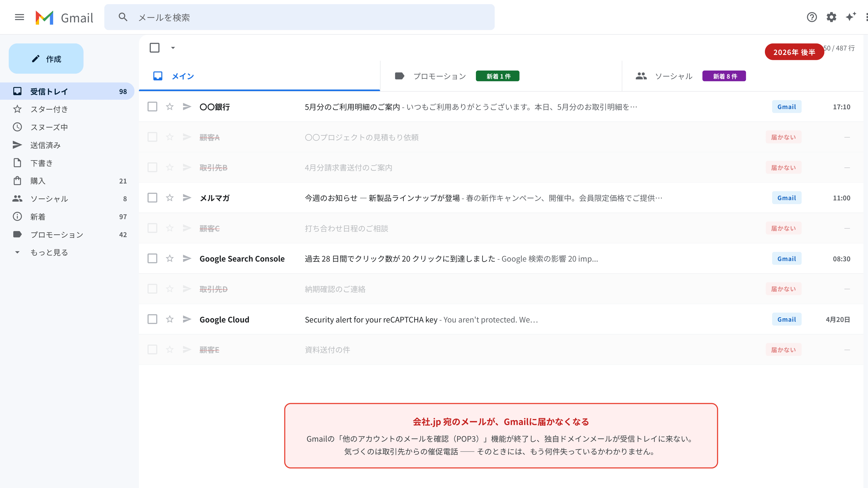
Task: Star the メルマガ email
Action: (169, 198)
